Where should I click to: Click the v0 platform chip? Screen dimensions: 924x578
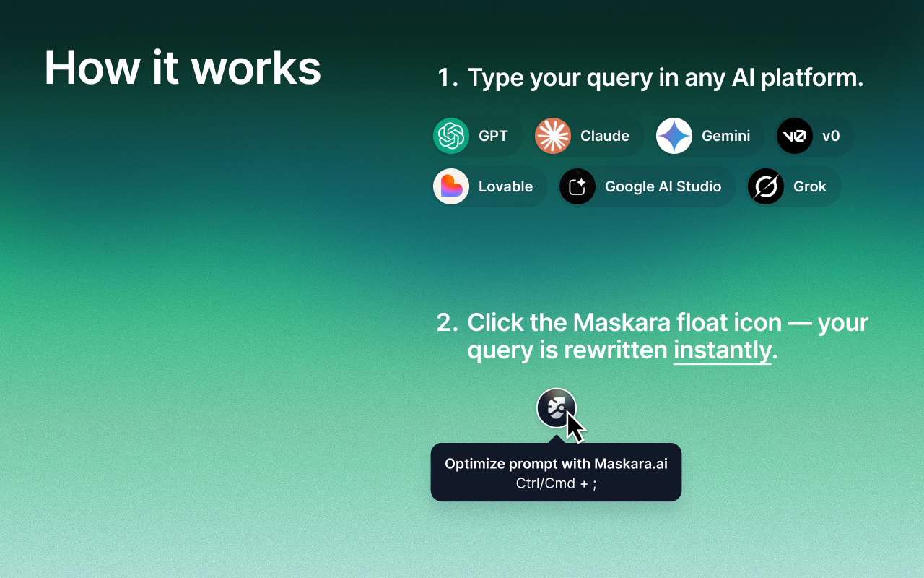pyautogui.click(x=814, y=136)
